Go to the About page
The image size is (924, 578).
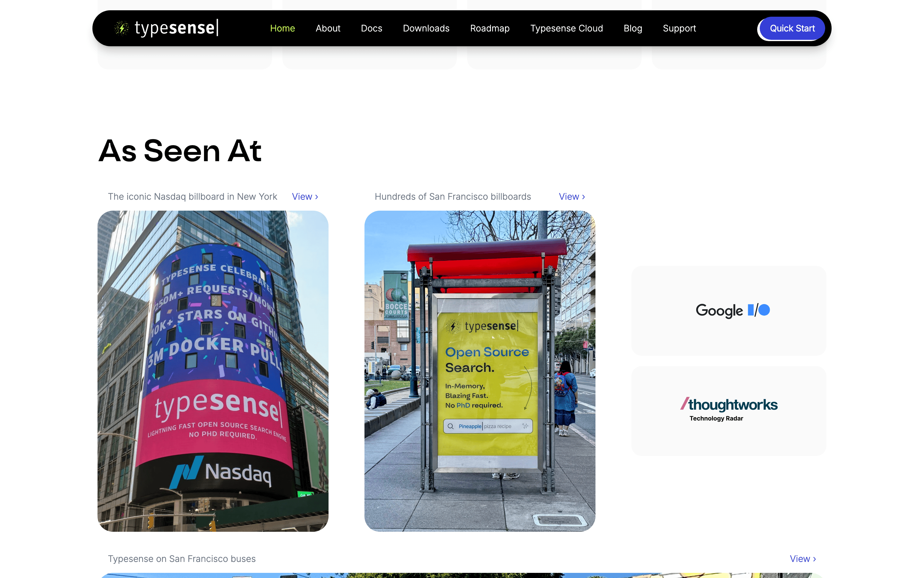pyautogui.click(x=328, y=28)
